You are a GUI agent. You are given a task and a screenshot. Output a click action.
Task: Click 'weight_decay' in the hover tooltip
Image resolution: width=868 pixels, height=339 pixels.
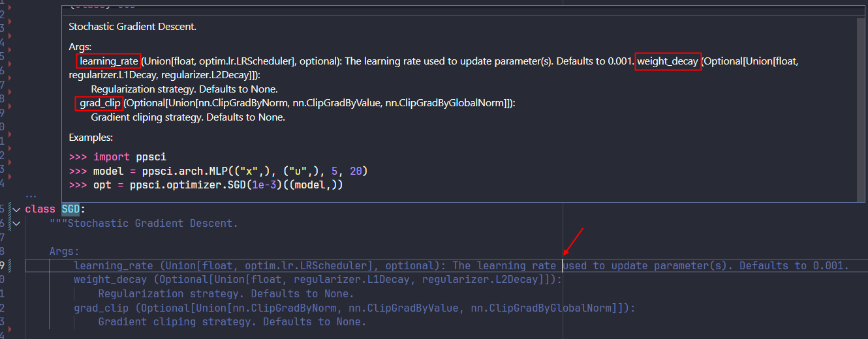coord(668,61)
